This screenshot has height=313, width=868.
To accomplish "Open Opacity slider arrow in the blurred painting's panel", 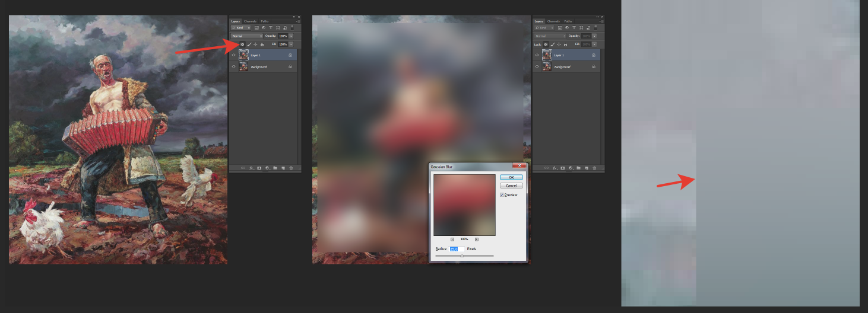I will 594,36.
